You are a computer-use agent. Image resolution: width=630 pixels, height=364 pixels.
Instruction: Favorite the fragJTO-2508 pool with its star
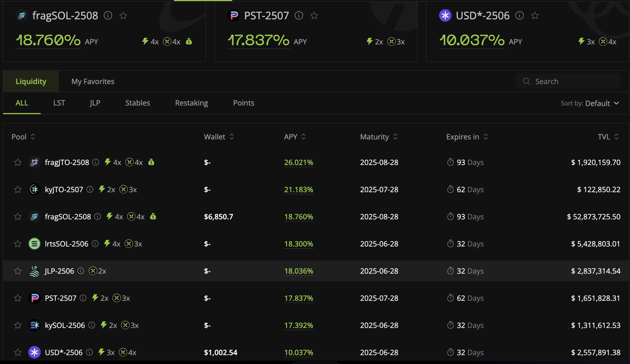point(18,162)
